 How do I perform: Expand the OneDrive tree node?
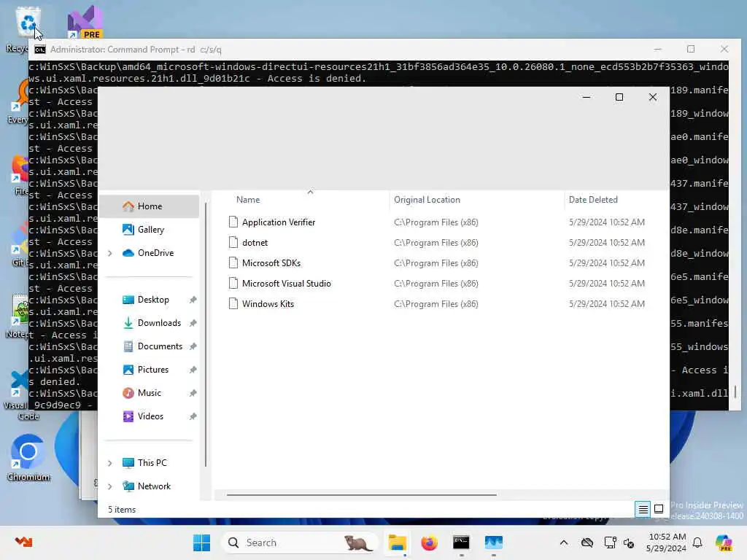(x=110, y=253)
